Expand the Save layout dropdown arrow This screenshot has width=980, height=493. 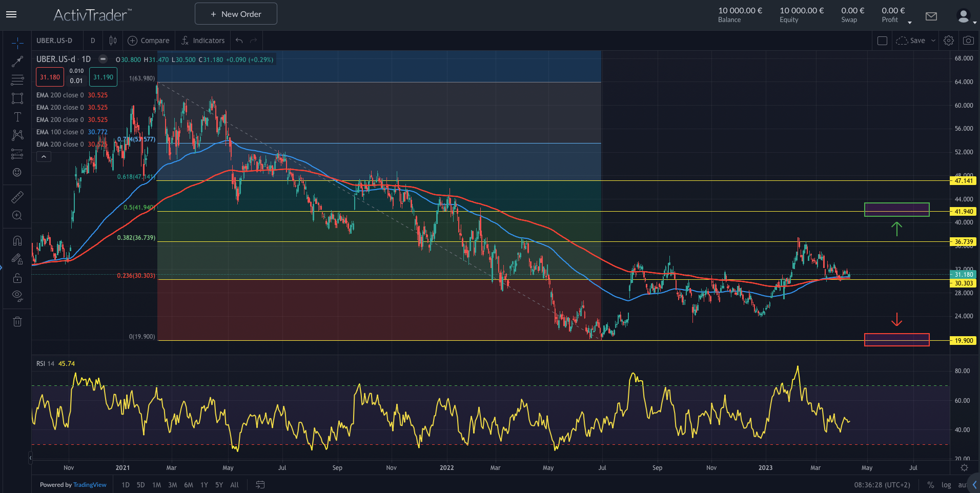(933, 40)
